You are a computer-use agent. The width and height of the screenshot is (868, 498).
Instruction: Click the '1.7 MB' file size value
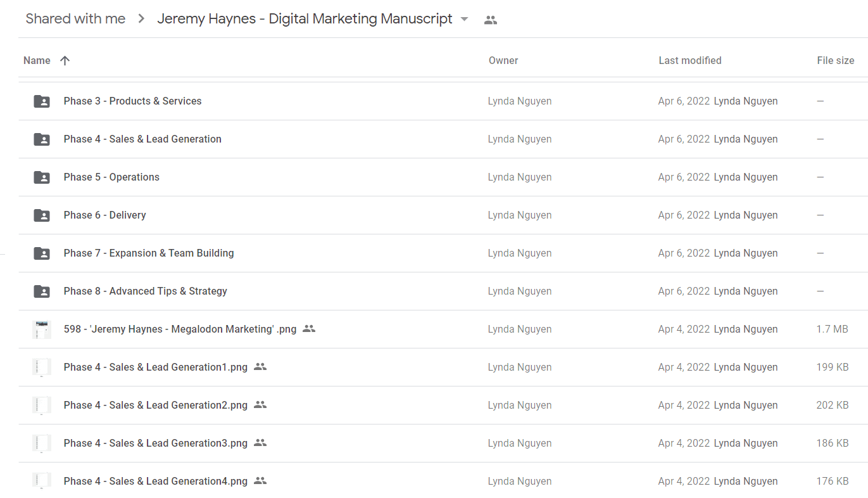click(x=833, y=329)
